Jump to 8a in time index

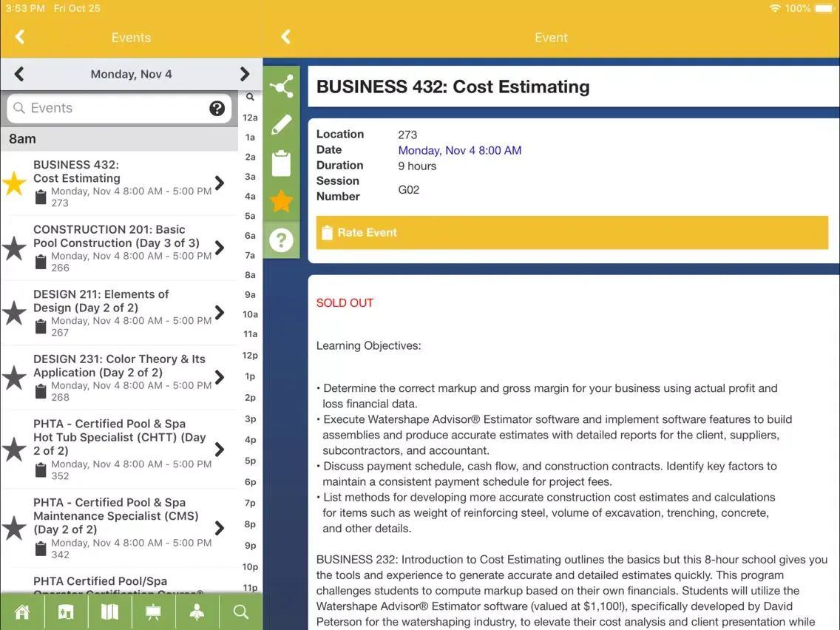point(250,275)
